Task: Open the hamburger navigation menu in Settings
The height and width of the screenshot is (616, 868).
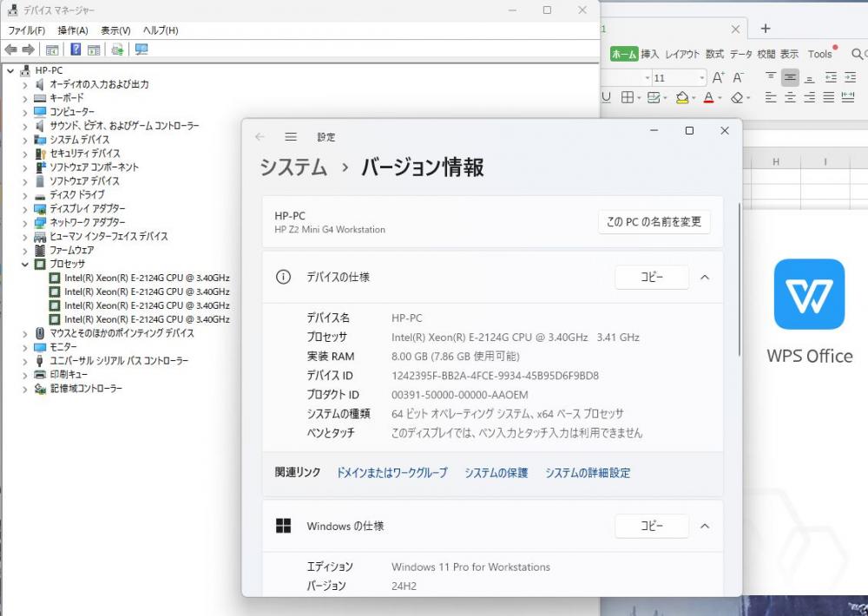Action: [291, 137]
